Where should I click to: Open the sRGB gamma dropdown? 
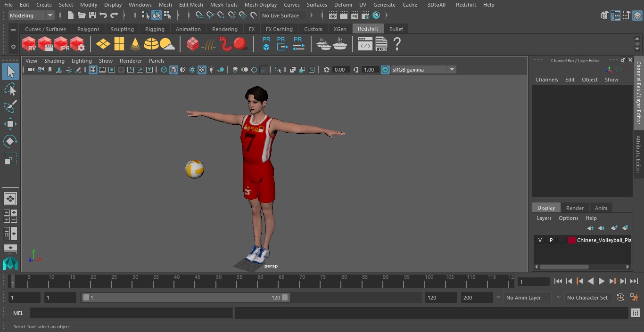click(x=423, y=70)
